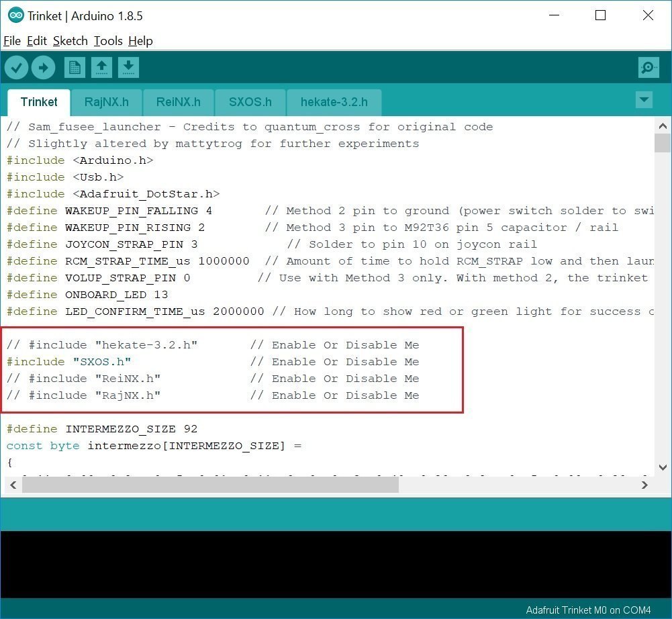Open the tab options dropdown arrow

pos(644,100)
